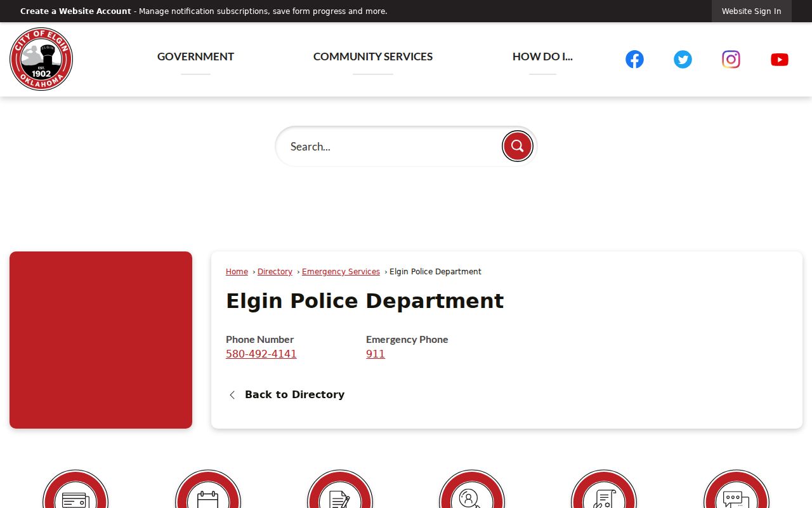Click the 911 emergency phone link
This screenshot has height=508, width=812.
(x=376, y=354)
